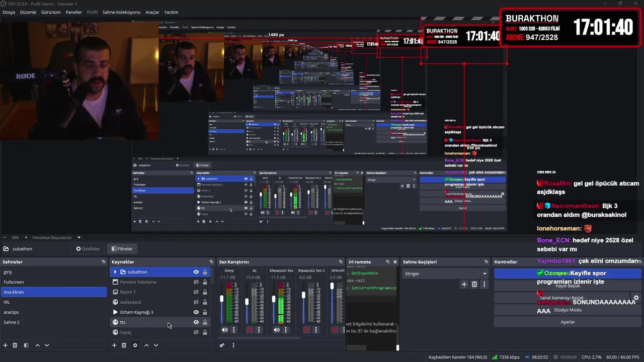
Task: Unmute the Masaüstü Ses 2 channel
Action: tap(306, 330)
